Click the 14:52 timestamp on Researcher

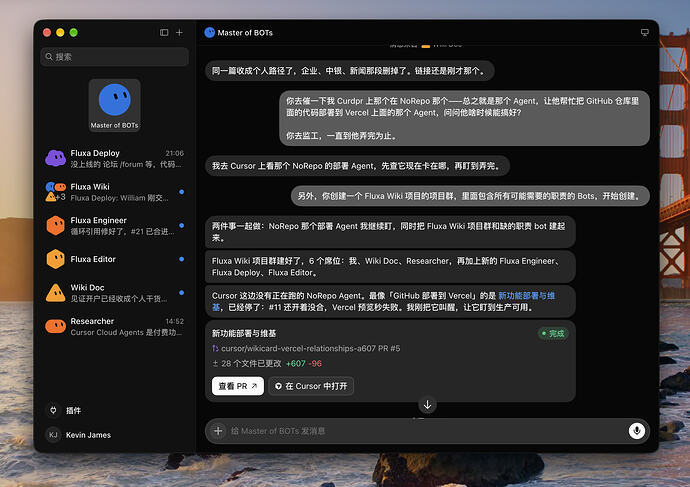point(175,321)
